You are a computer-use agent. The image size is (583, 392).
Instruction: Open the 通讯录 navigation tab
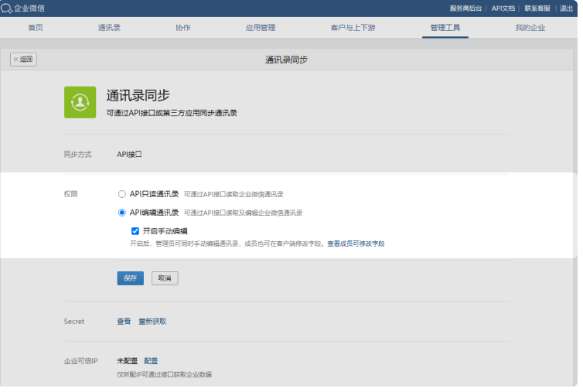[x=109, y=28]
